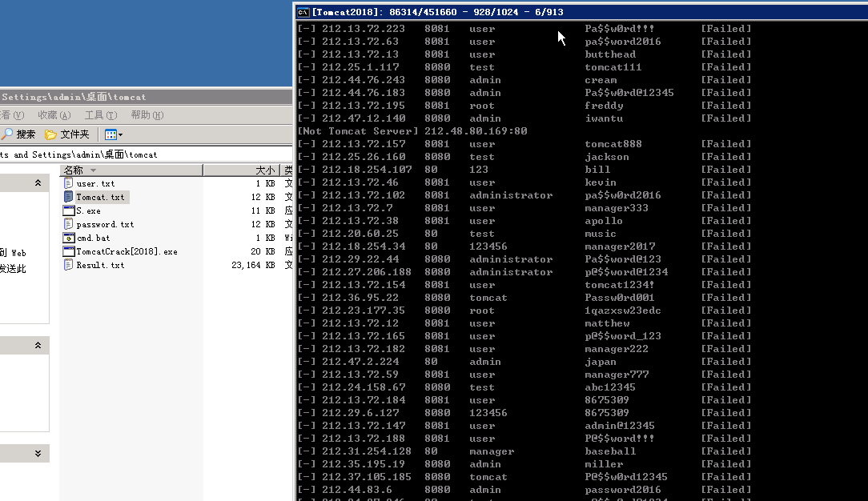This screenshot has height=501, width=868.
Task: Select the user.txt file name
Action: click(x=95, y=183)
